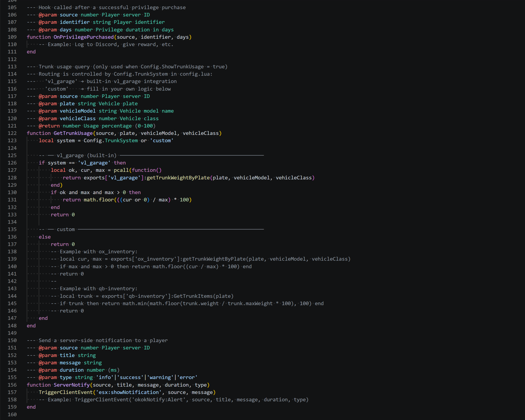Click line number 122 in the gutter

coord(12,133)
